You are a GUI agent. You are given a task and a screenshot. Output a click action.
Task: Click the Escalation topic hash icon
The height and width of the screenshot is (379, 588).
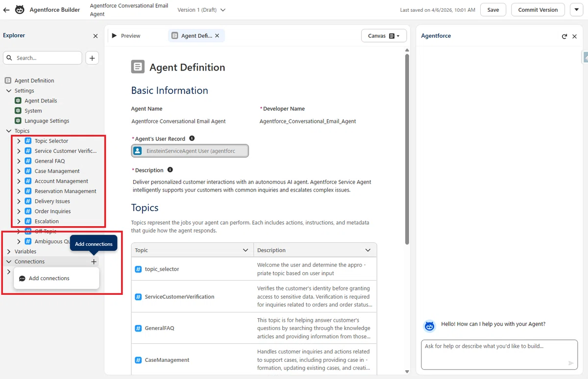click(28, 221)
